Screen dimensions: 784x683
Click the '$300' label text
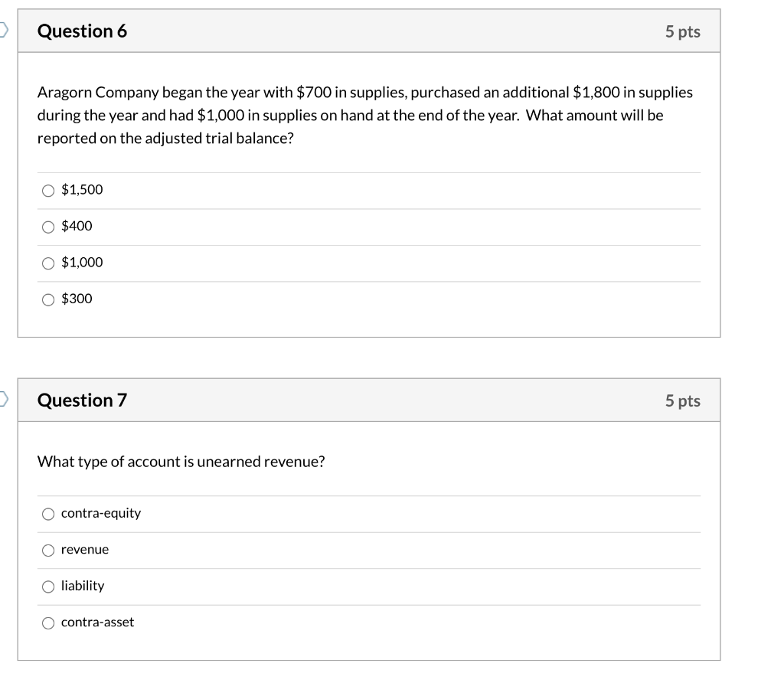(77, 299)
